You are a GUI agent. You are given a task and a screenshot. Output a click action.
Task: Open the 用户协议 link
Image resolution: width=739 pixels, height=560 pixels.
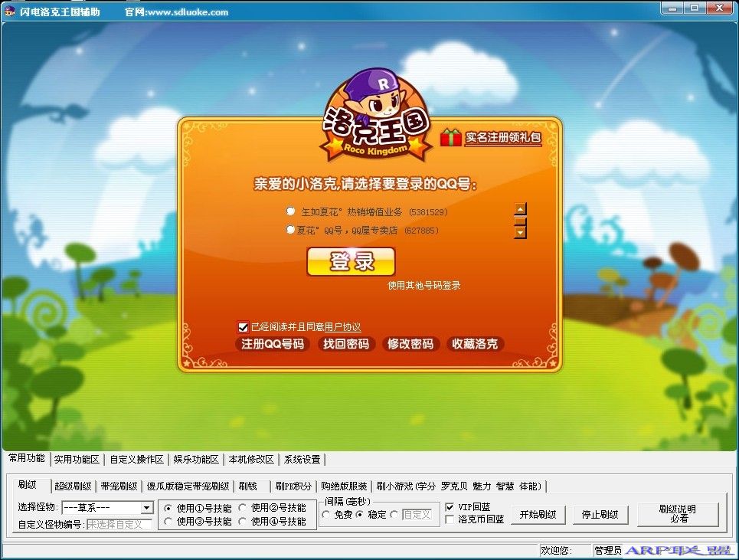342,326
